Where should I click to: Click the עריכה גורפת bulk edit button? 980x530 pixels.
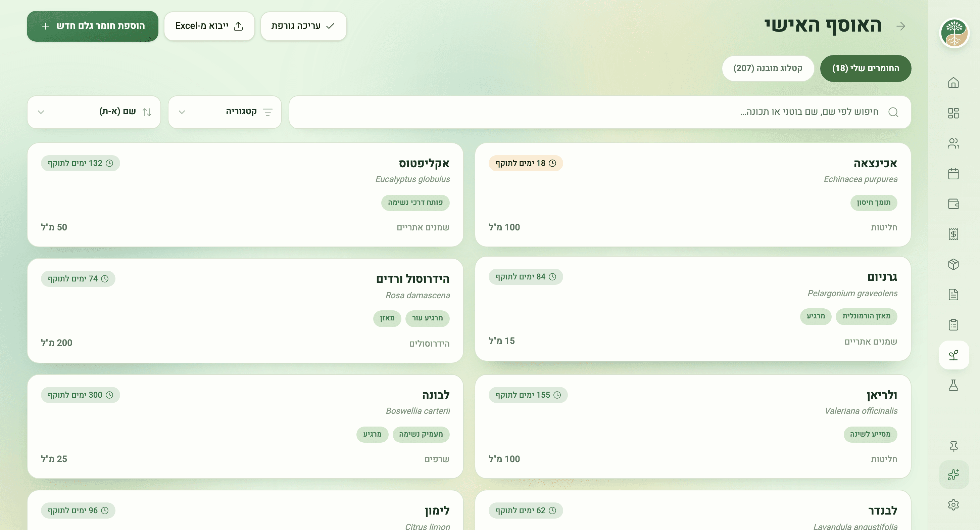point(303,26)
